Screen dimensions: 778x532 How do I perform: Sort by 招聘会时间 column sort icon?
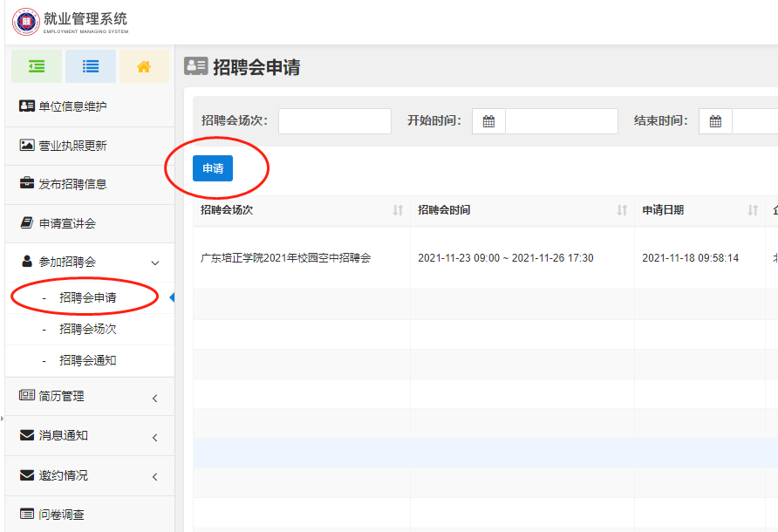point(622,210)
